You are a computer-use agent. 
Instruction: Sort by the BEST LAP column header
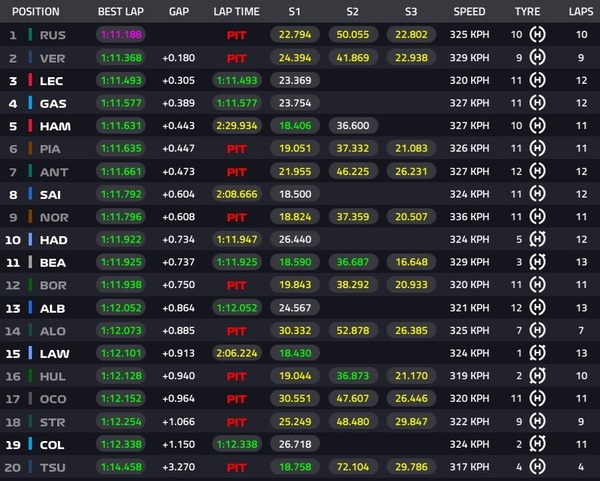[119, 12]
